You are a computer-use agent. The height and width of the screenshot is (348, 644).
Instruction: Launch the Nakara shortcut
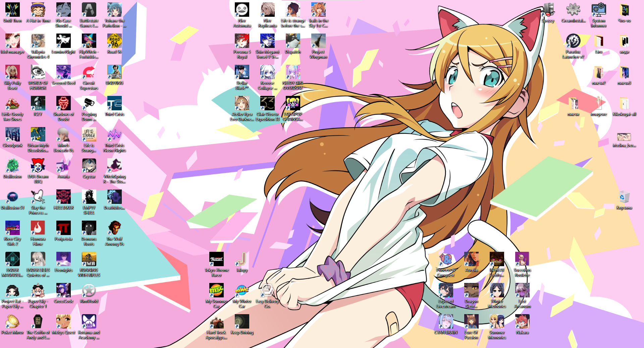pyautogui.click(x=522, y=325)
